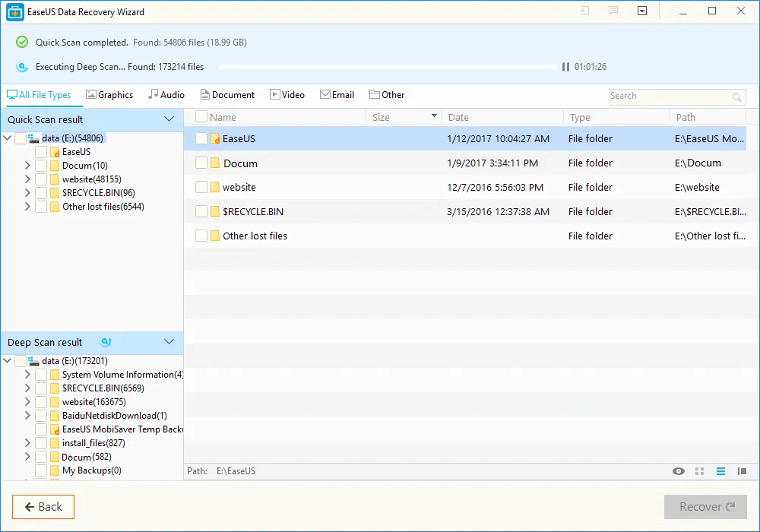Switch to the Email tab
The height and width of the screenshot is (532, 760).
[x=337, y=94]
